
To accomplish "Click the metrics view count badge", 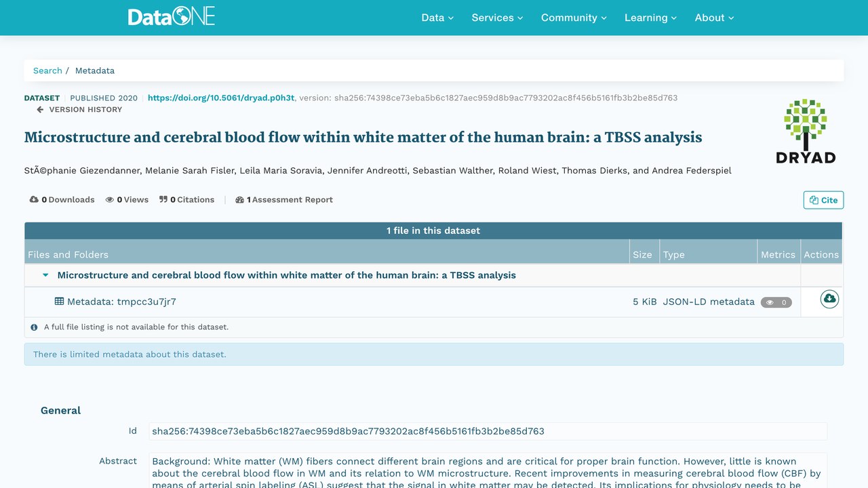I will click(x=776, y=302).
